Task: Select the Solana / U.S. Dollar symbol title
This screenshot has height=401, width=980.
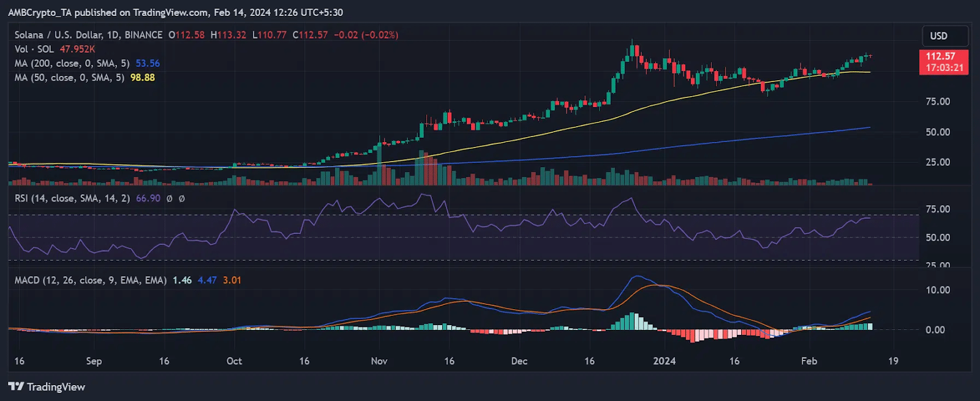Action: (x=89, y=35)
